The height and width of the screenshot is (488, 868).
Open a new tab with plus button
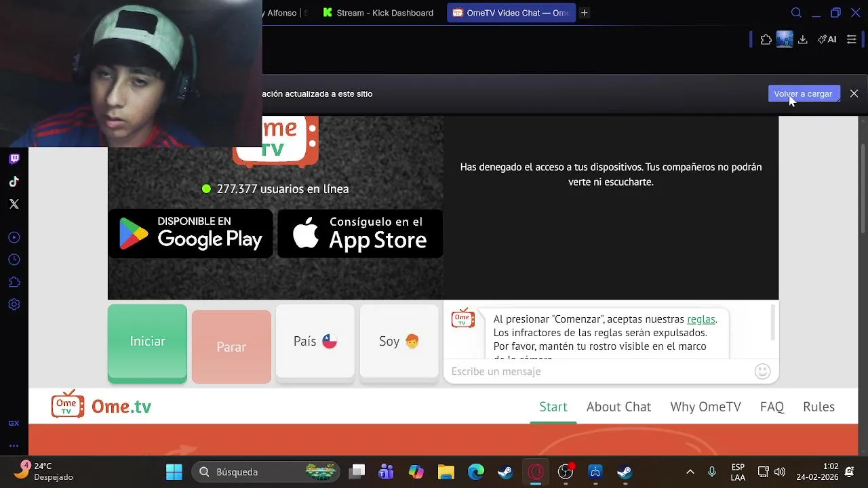point(585,12)
